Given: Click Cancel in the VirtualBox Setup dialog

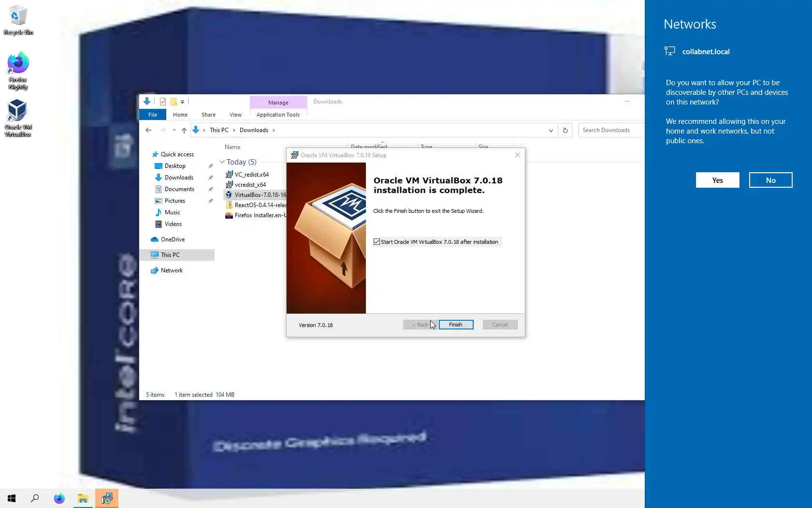Looking at the screenshot, I should click(x=500, y=325).
